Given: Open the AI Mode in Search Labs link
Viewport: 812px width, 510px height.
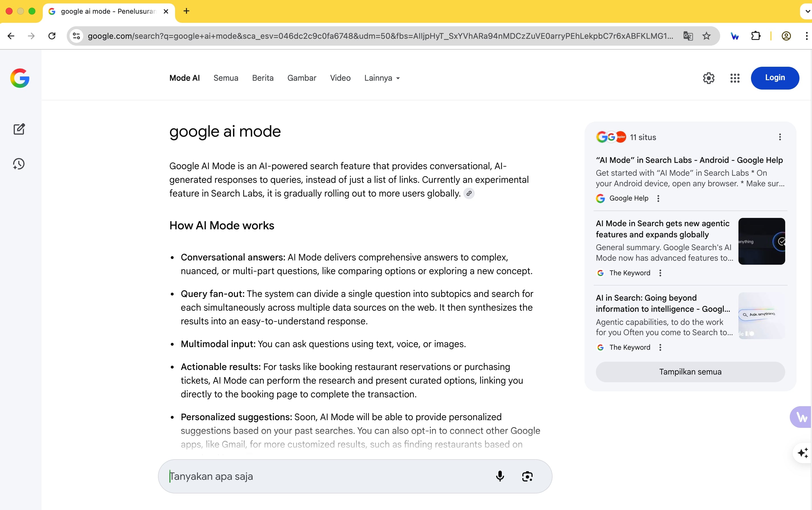Looking at the screenshot, I should 689,160.
